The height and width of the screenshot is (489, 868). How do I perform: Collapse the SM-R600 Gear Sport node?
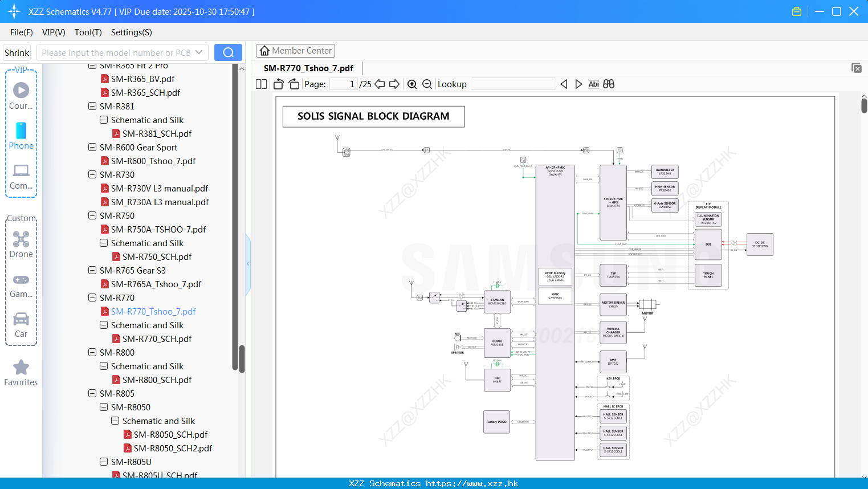coord(92,148)
